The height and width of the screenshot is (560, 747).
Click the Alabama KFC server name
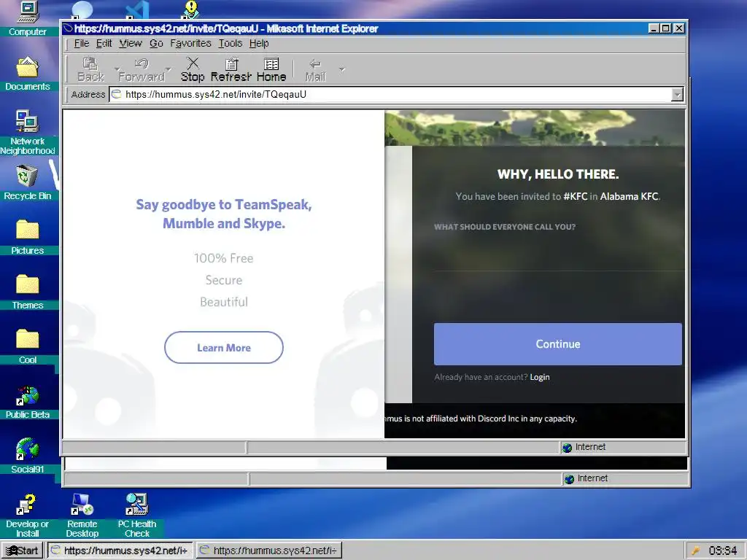click(x=629, y=196)
